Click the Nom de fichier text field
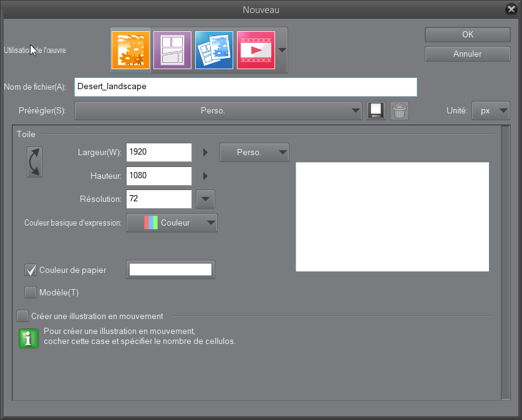Viewport: 522px width, 420px height. tap(245, 87)
